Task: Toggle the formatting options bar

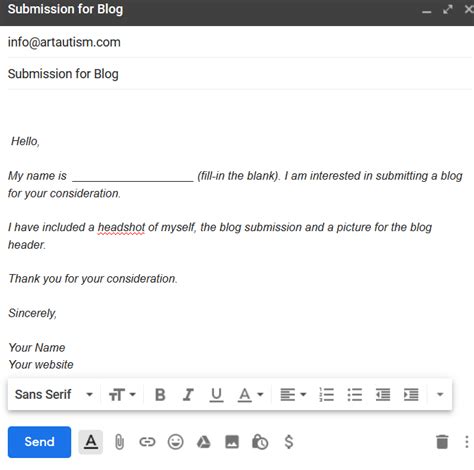Action: (91, 442)
